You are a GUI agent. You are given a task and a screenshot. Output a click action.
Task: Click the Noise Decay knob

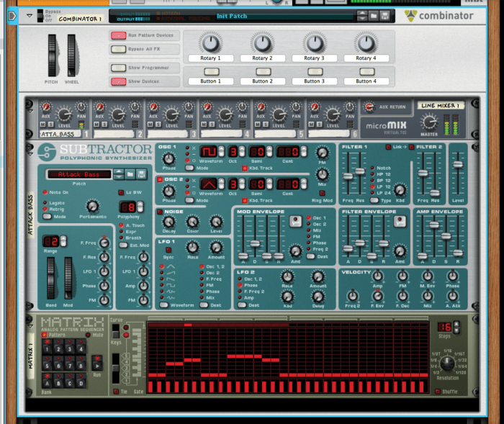pyautogui.click(x=168, y=222)
